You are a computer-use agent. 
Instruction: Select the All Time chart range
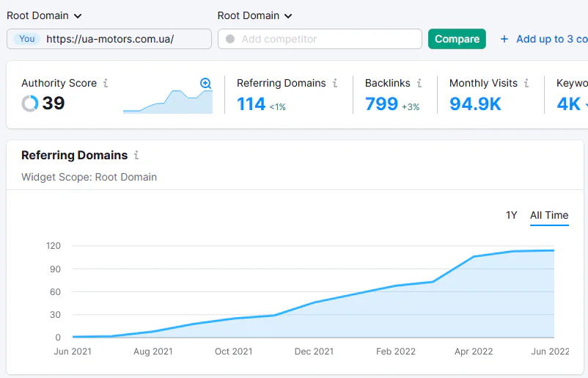tap(549, 215)
